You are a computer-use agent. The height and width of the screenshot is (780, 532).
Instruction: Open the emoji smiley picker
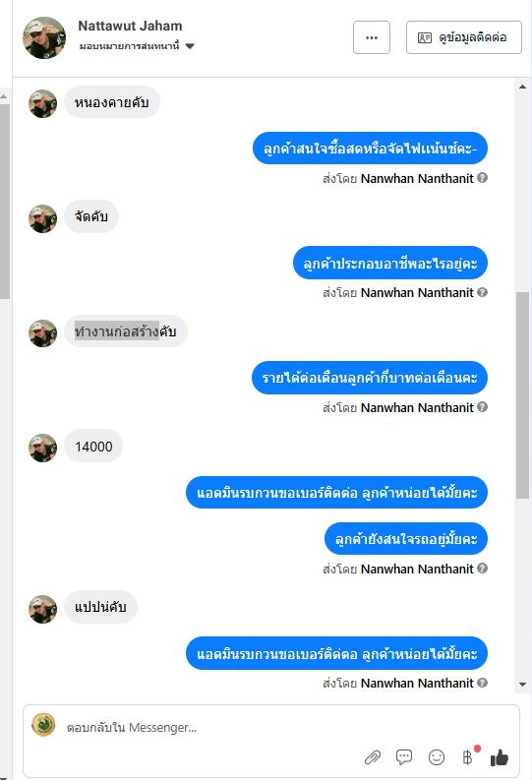(436, 757)
